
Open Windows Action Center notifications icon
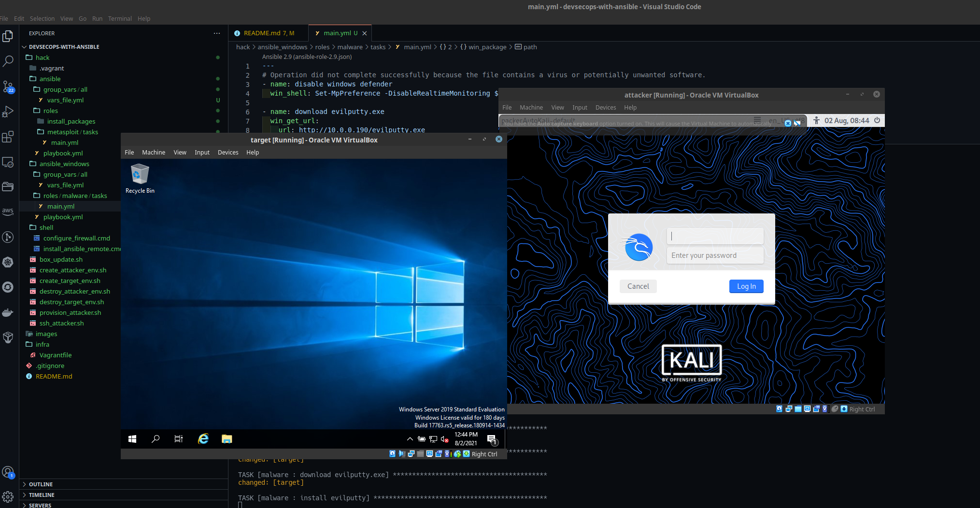pyautogui.click(x=492, y=439)
